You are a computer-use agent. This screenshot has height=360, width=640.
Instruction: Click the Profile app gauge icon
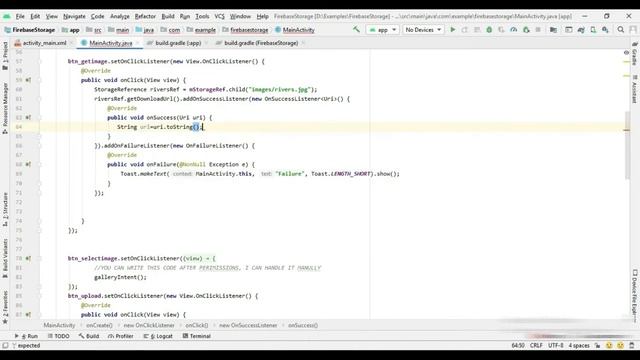(x=513, y=30)
